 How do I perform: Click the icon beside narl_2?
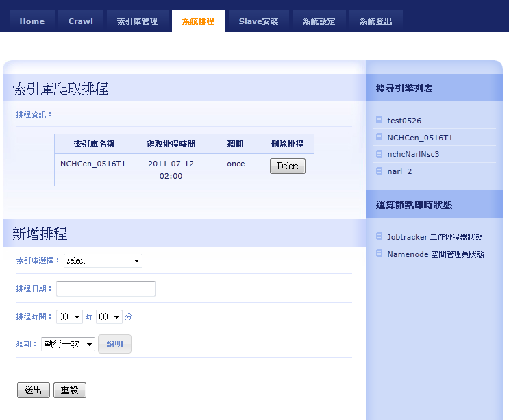point(379,171)
